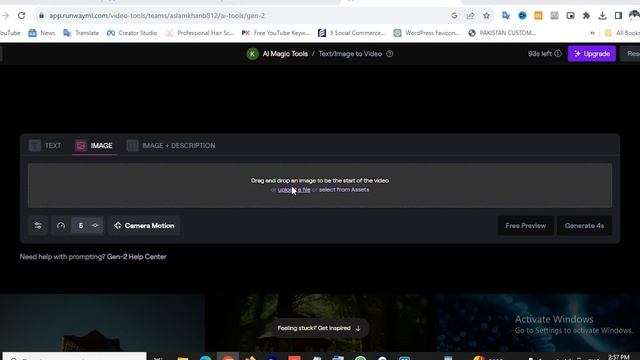Image resolution: width=640 pixels, height=360 pixels.
Task: Click the motion value field showing 5
Action: [x=81, y=225]
